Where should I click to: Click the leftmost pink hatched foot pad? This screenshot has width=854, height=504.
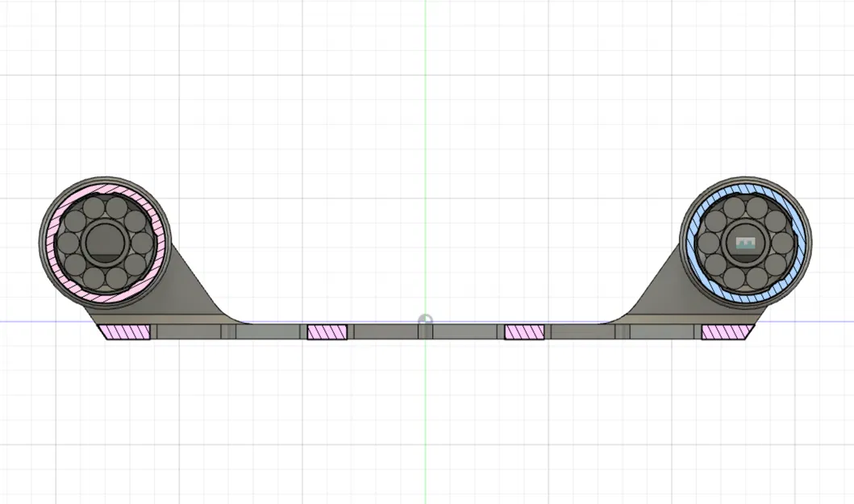(x=123, y=331)
